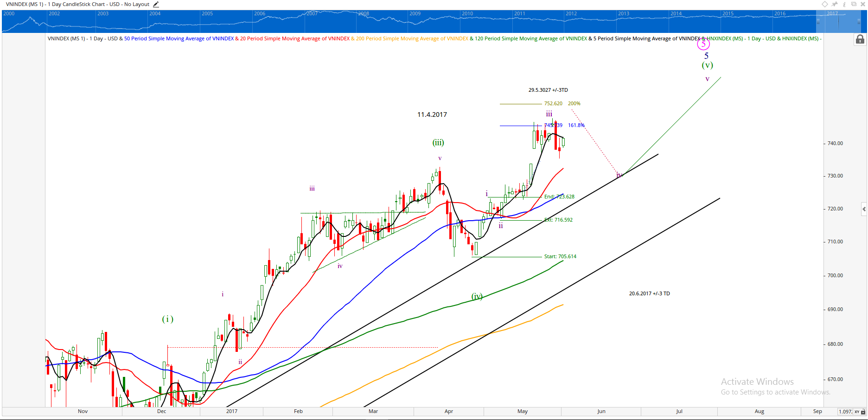Viewport: 868px width, 420px height.
Task: Click the 'Start: 705.614' extension label
Action: tap(560, 256)
